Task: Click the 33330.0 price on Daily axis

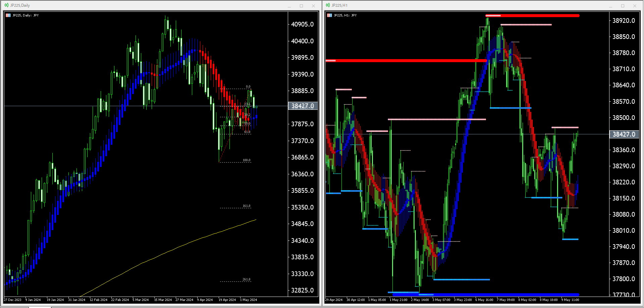Action: click(x=303, y=274)
